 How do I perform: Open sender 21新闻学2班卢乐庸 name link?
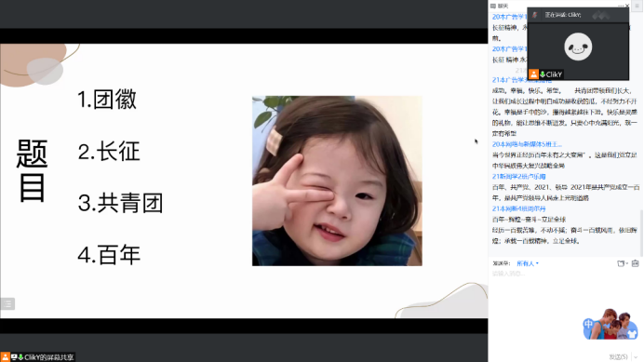point(518,176)
